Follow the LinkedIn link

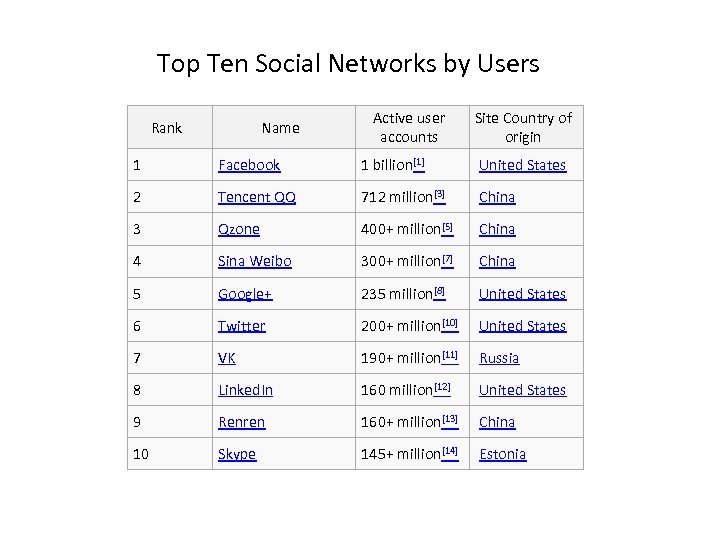[245, 390]
